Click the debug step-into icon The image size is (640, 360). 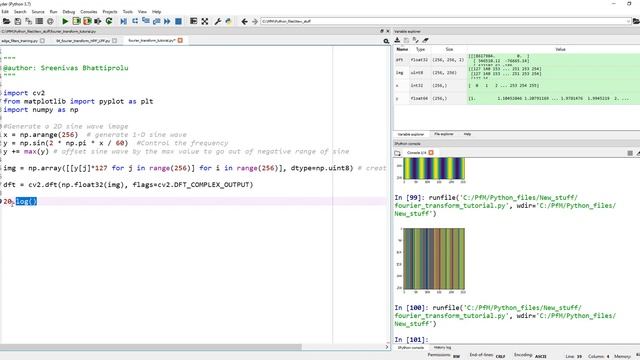(146, 21)
